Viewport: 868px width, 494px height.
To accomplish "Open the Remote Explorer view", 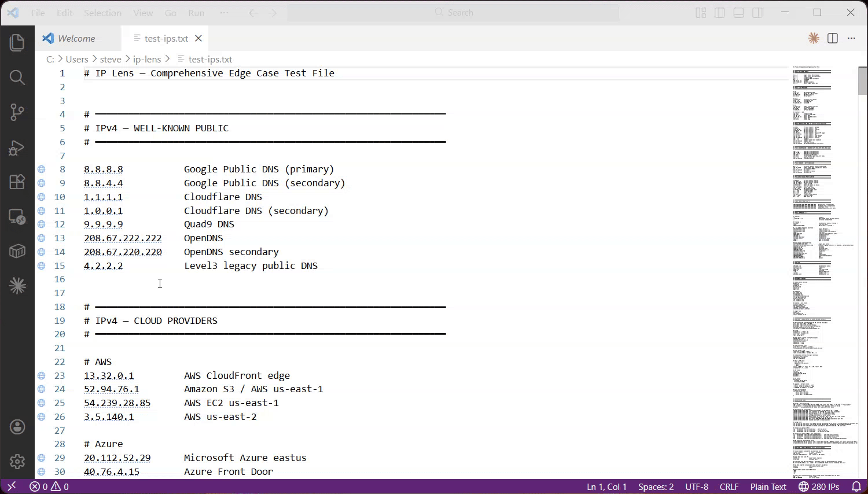I will (17, 217).
